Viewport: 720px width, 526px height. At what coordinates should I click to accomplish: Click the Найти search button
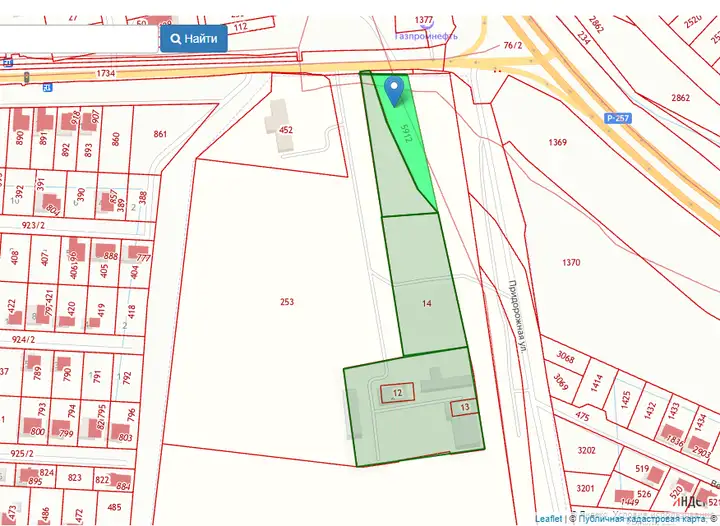pos(193,39)
